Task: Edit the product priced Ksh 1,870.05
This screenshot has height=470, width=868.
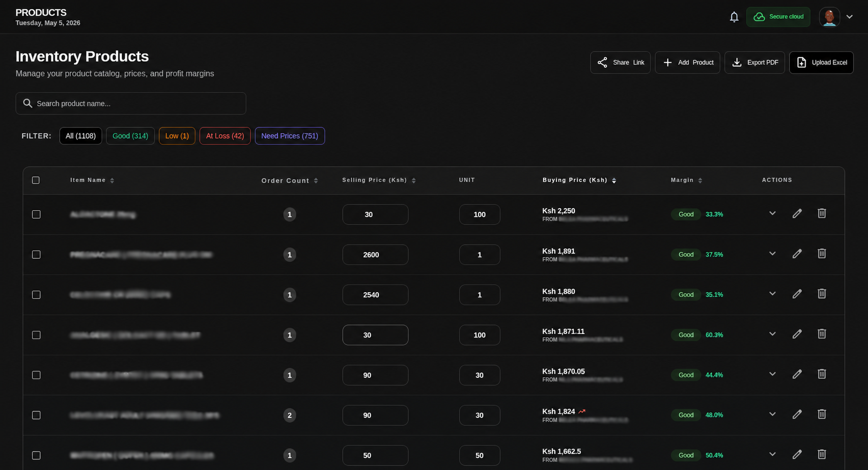Action: [x=797, y=374]
